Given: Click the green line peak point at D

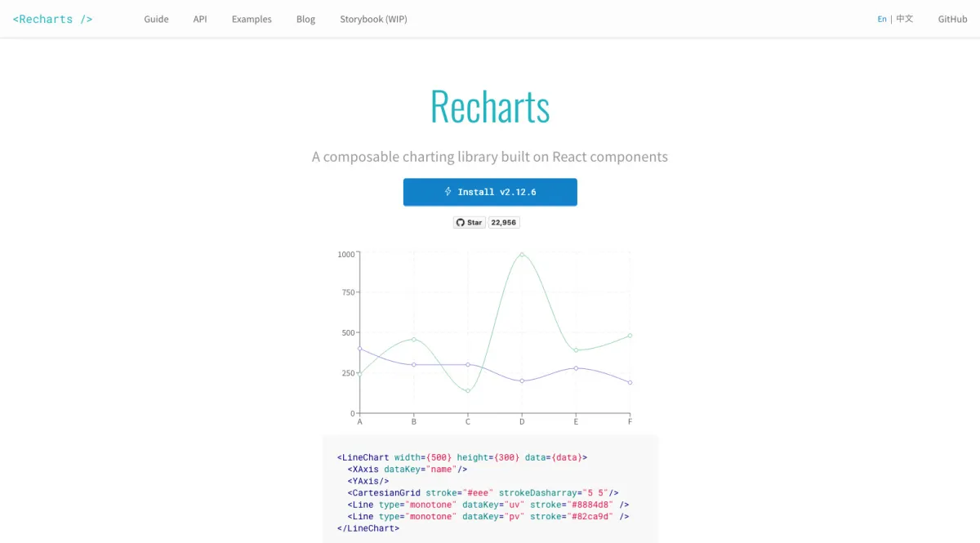Looking at the screenshot, I should [x=522, y=254].
